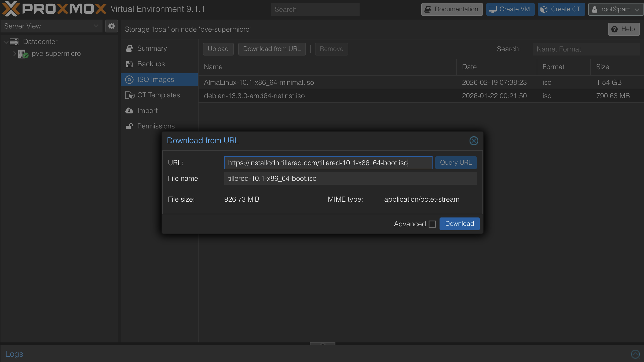Select the CT Templates icon
The image size is (644, 362).
point(129,95)
